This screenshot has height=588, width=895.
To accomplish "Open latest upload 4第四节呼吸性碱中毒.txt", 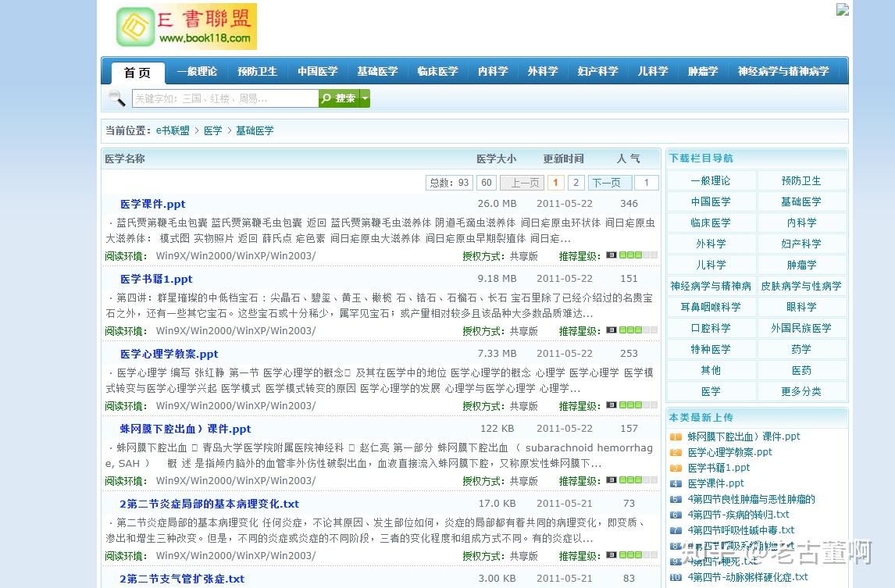I will click(741, 530).
